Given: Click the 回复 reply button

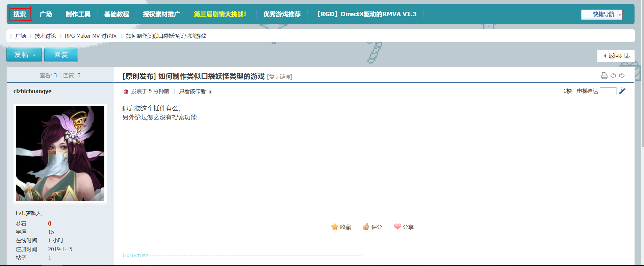Looking at the screenshot, I should [x=61, y=55].
